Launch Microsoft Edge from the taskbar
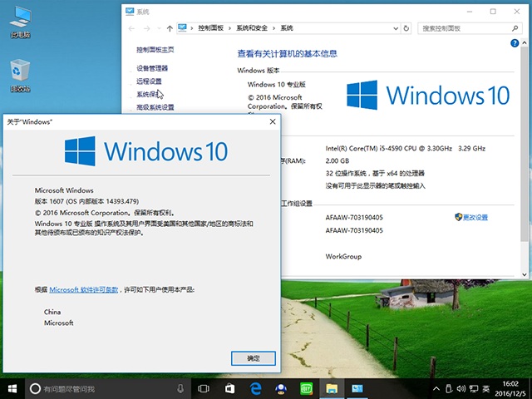The width and height of the screenshot is (532, 399). pos(254,388)
